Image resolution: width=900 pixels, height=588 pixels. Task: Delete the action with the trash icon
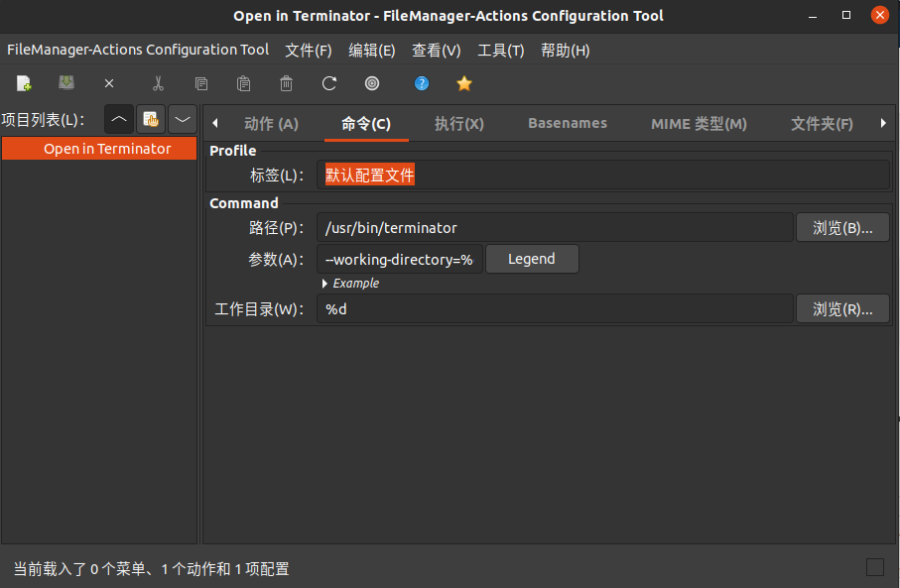tap(286, 83)
